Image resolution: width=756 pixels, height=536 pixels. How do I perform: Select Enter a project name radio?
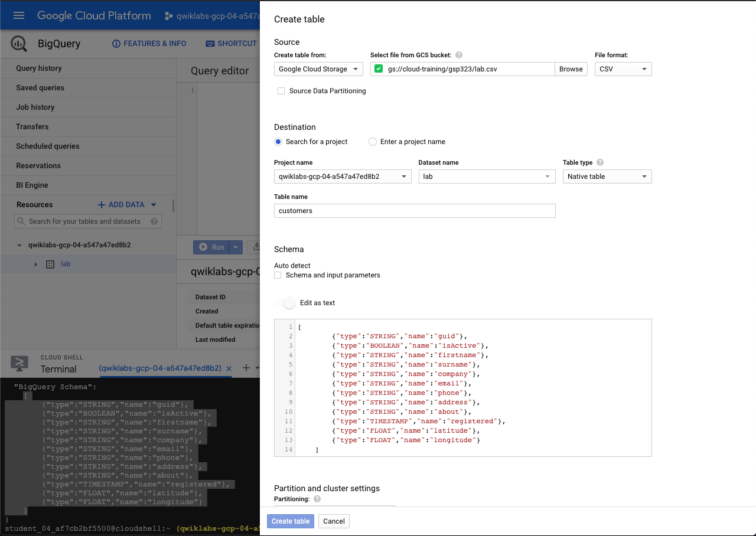point(373,142)
